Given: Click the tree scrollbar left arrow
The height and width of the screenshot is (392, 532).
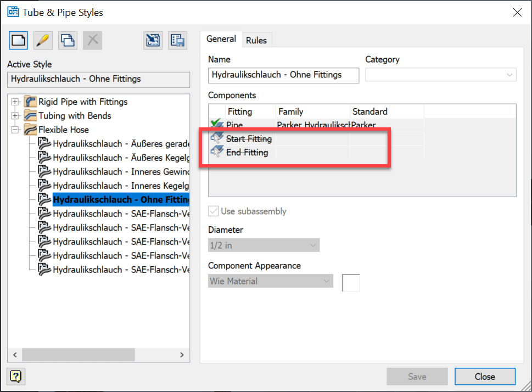Looking at the screenshot, I should (15, 355).
